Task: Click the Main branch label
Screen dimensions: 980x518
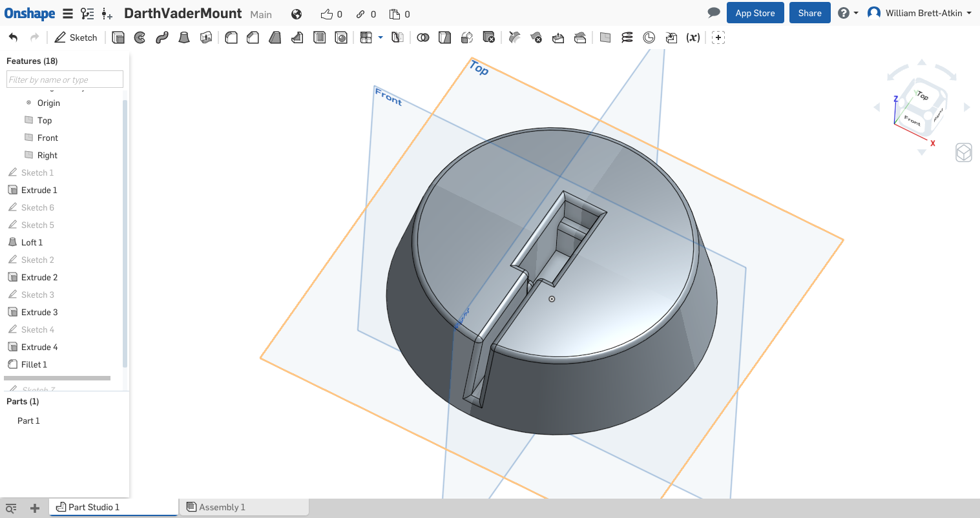Action: click(261, 14)
